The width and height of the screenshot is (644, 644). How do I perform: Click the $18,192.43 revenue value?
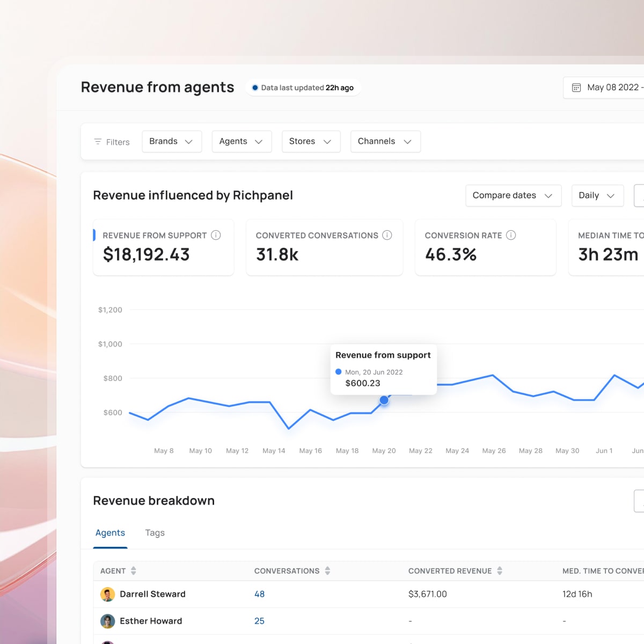147,254
